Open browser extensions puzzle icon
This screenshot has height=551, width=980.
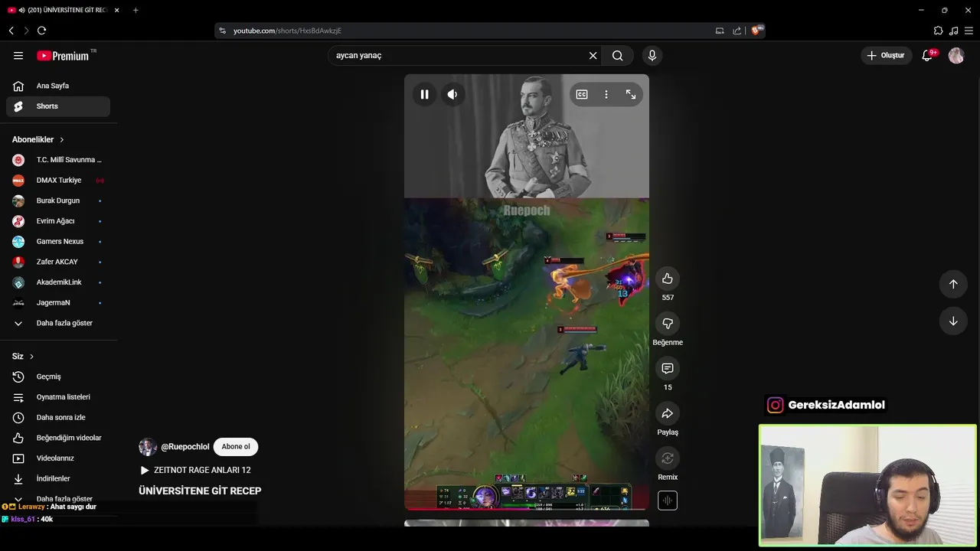point(938,31)
